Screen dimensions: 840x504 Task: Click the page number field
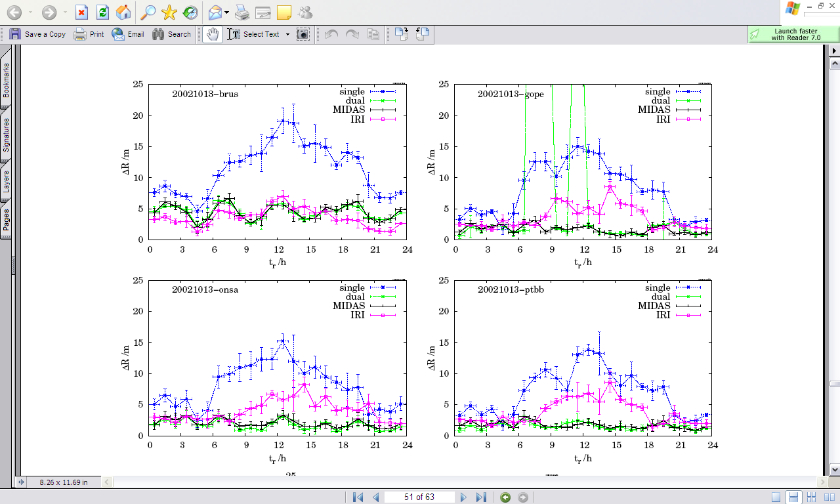(x=420, y=497)
